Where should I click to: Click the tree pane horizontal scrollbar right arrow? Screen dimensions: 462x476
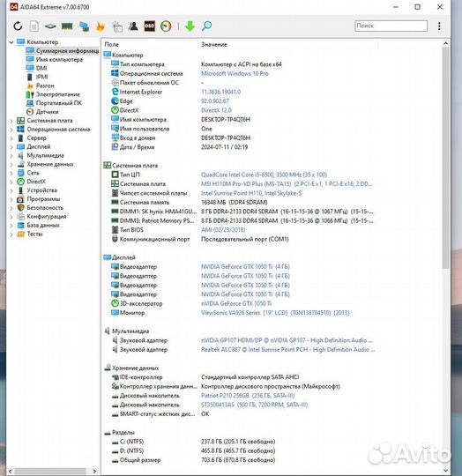click(x=94, y=471)
